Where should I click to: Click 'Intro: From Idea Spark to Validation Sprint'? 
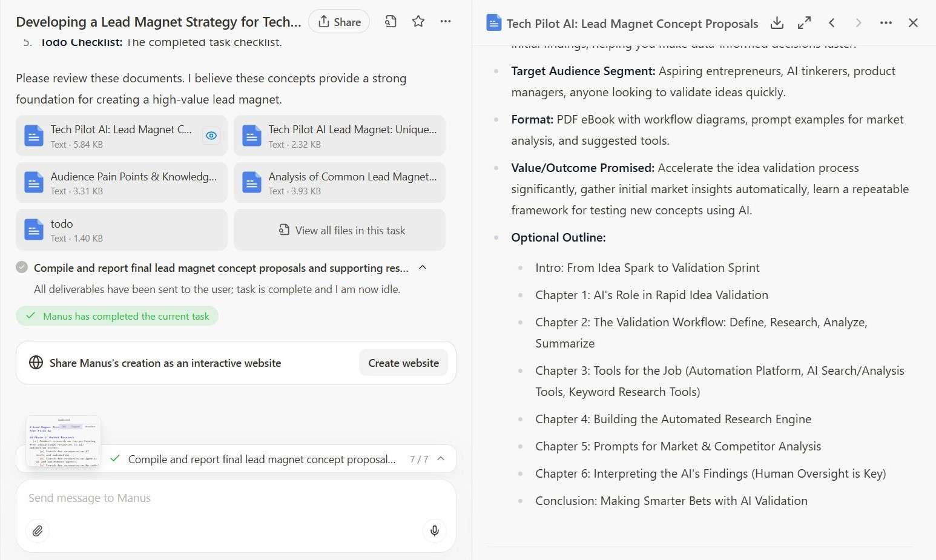[647, 268]
